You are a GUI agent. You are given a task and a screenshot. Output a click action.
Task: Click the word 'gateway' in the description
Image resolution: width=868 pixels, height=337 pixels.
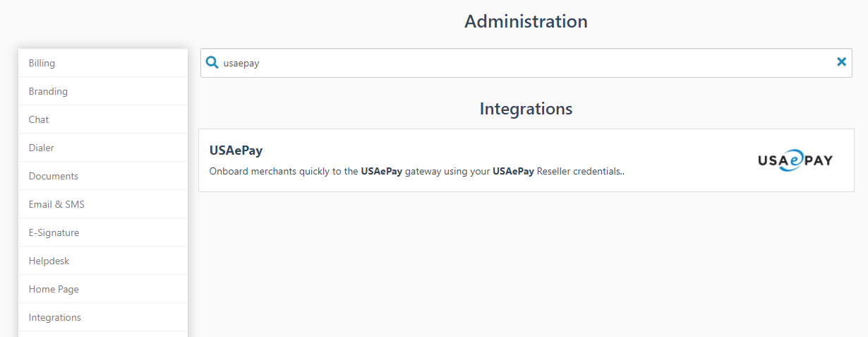(x=422, y=171)
